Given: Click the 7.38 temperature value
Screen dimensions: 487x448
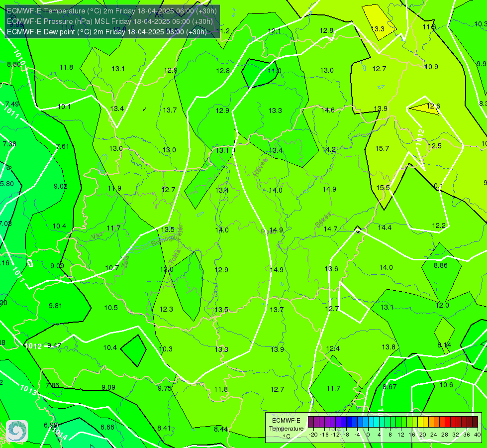Looking at the screenshot, I should click(x=9, y=144).
